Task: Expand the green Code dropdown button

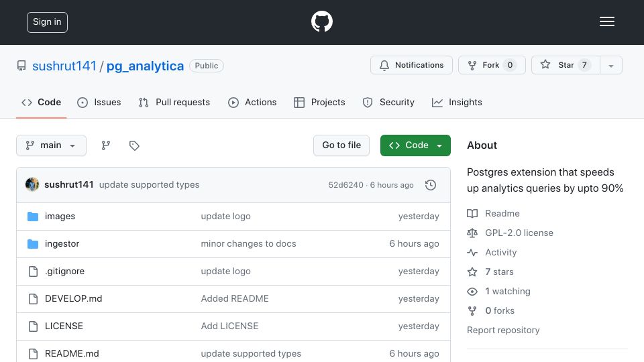Action: click(415, 145)
